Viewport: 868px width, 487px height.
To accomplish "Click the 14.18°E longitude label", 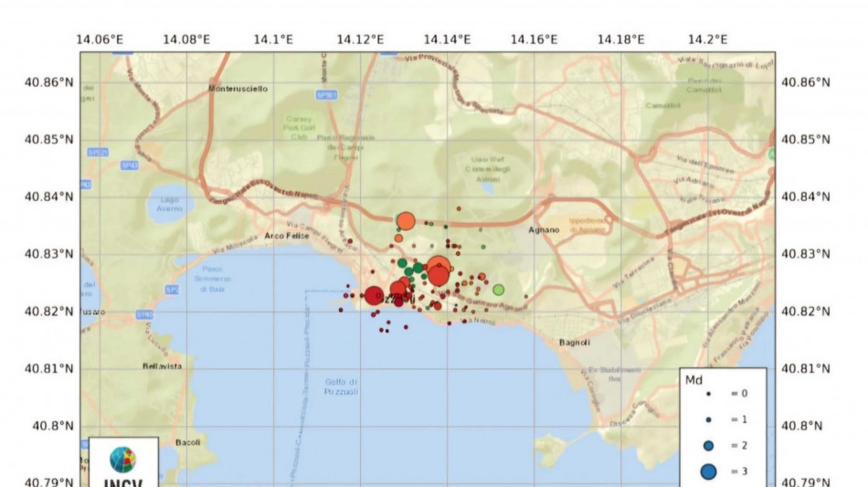I will tap(620, 40).
